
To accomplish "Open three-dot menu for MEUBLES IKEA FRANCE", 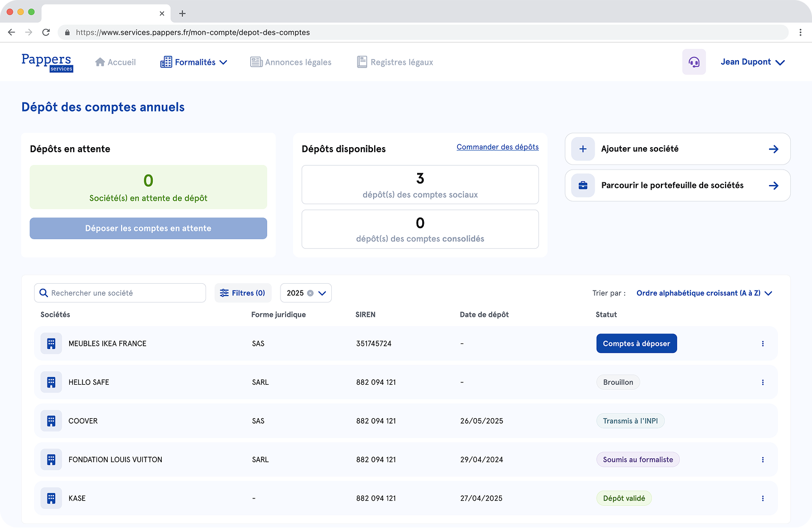I will (x=762, y=344).
